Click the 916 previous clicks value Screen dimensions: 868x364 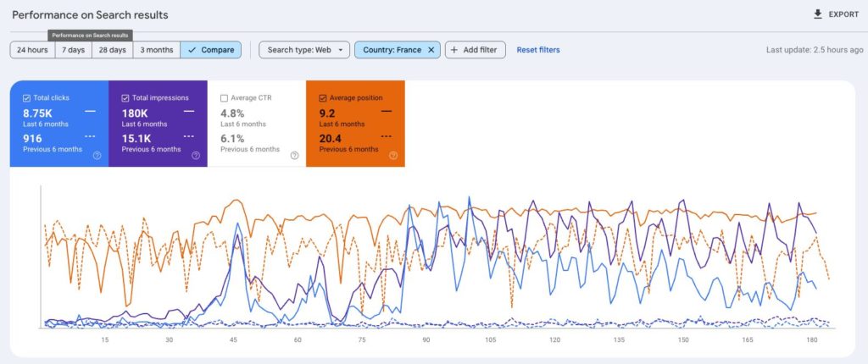[x=33, y=138]
